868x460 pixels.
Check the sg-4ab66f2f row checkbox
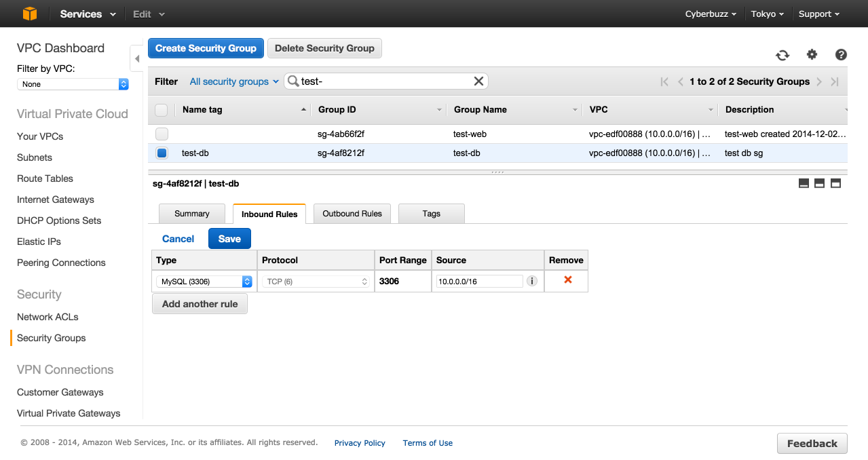[162, 134]
